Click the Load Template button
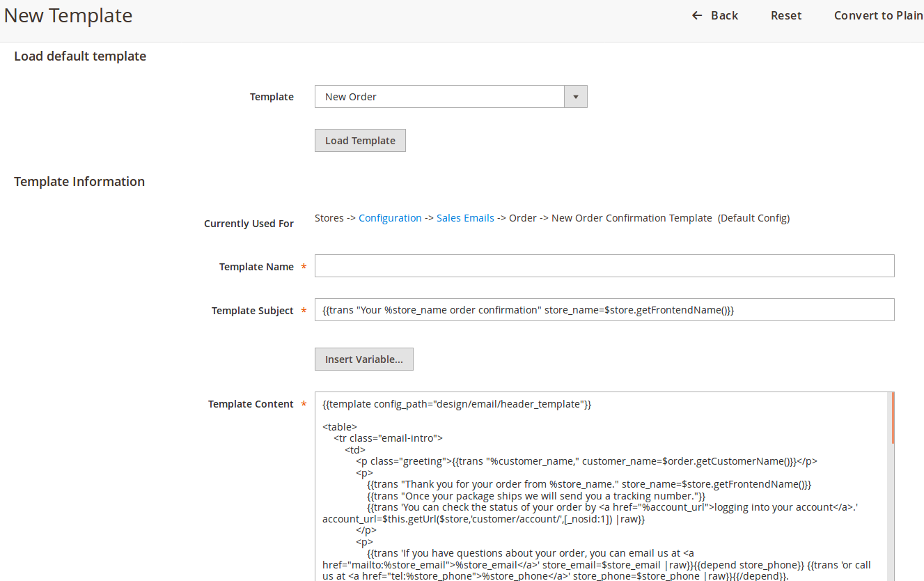Image resolution: width=924 pixels, height=581 pixels. tap(360, 140)
